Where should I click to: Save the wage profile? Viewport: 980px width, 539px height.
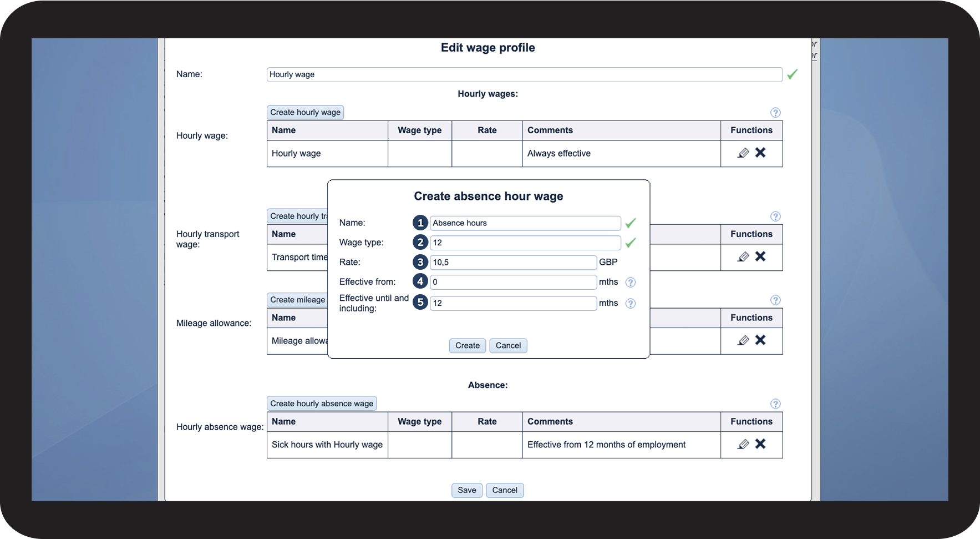click(466, 490)
